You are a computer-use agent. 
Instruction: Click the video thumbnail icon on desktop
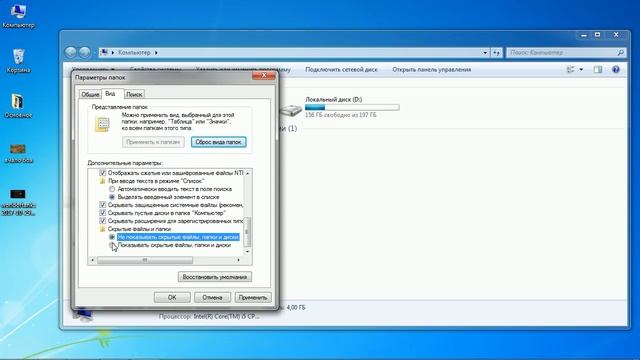tap(18, 149)
